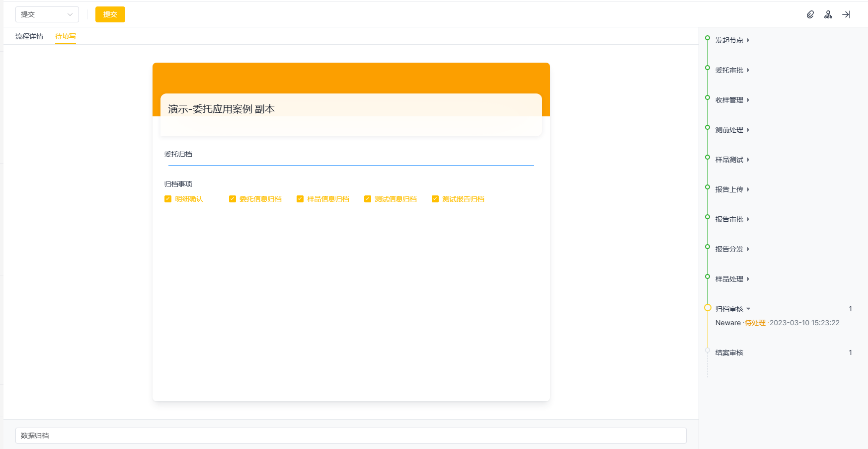
Task: Uncheck the 样品信息归档 checkbox
Action: coord(300,199)
